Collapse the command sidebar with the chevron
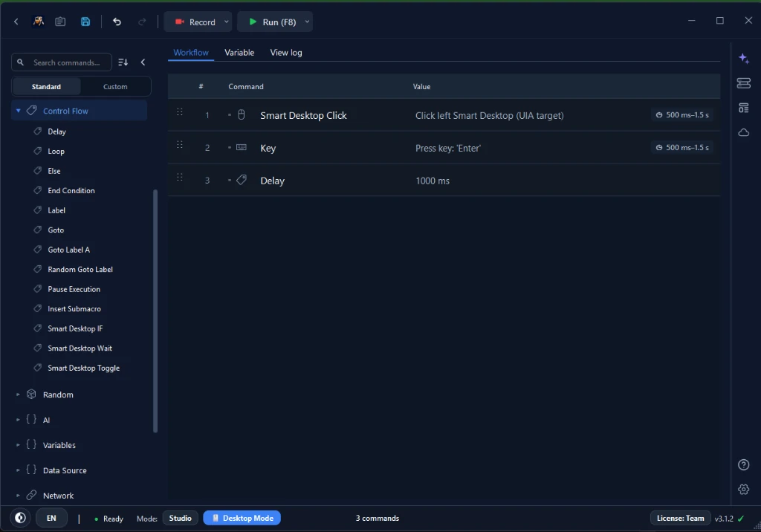The height and width of the screenshot is (532, 761). click(x=143, y=62)
